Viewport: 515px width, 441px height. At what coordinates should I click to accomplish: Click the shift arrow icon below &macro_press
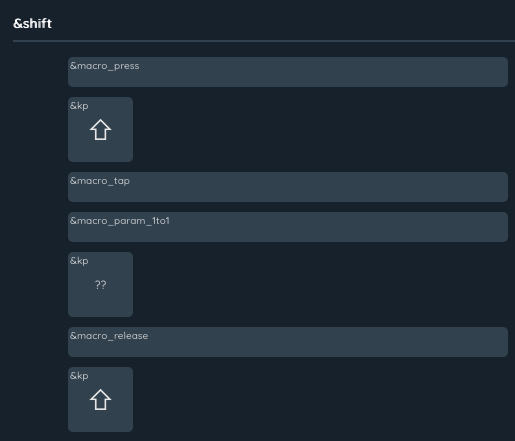pos(100,130)
